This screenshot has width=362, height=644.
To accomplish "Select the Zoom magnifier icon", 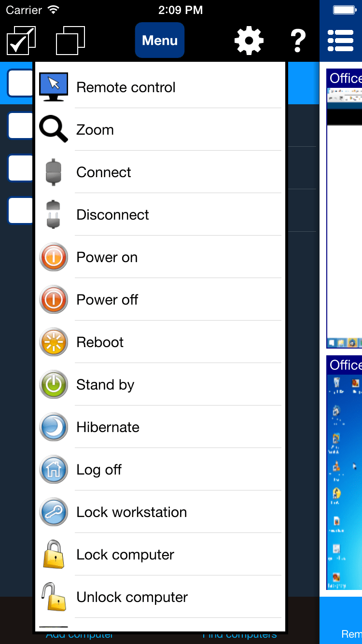I will tap(53, 129).
